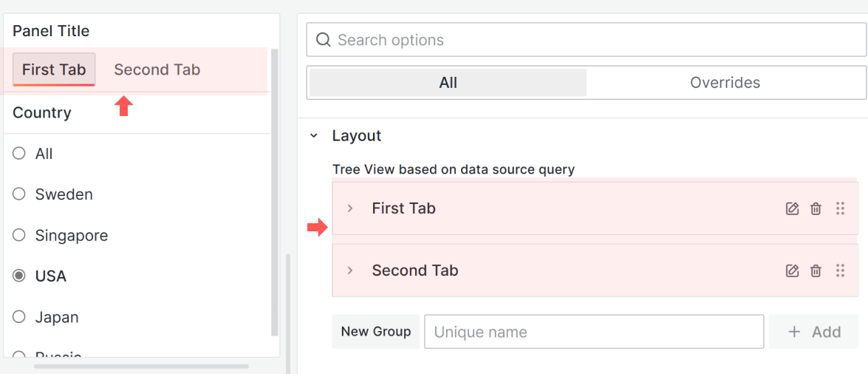Select the Japan radio option
Viewport: 868px width, 374px height.
(x=20, y=317)
